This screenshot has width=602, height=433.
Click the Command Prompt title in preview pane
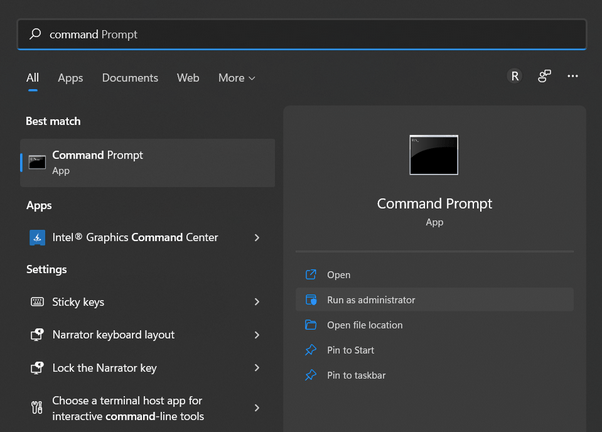434,203
